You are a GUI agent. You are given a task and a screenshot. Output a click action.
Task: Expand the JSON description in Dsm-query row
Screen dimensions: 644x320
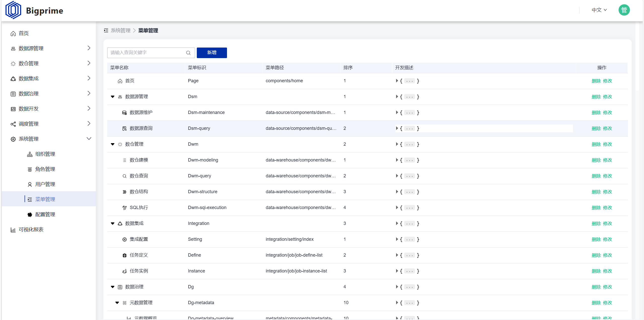(397, 128)
